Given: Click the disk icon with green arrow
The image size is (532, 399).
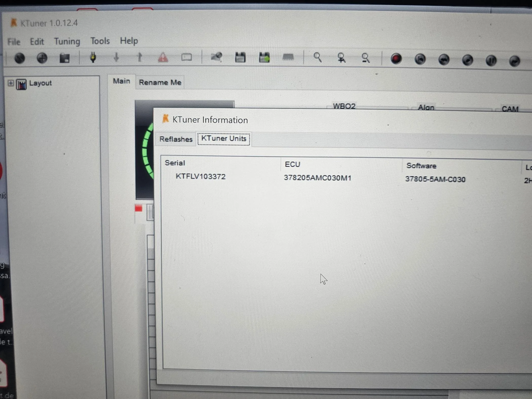Looking at the screenshot, I should coord(264,58).
